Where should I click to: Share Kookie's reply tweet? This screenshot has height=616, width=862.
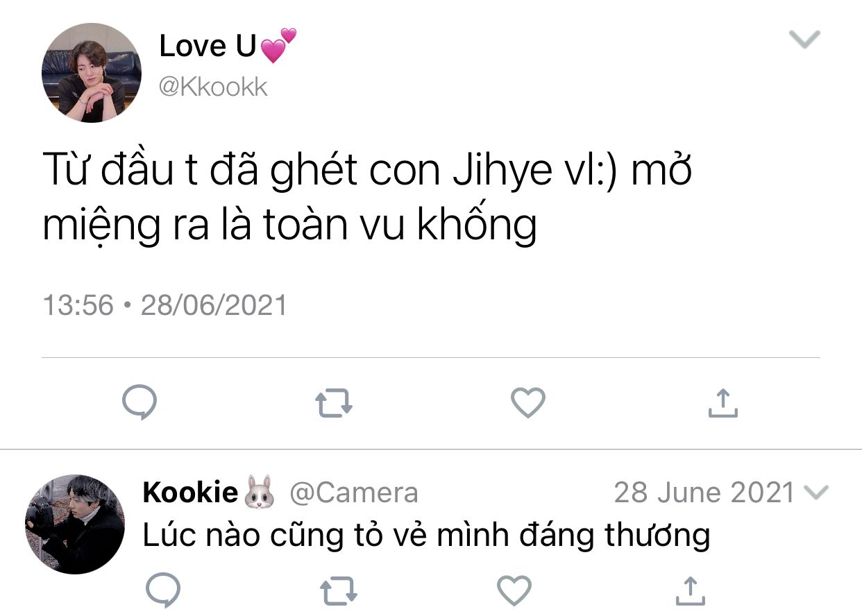690,591
